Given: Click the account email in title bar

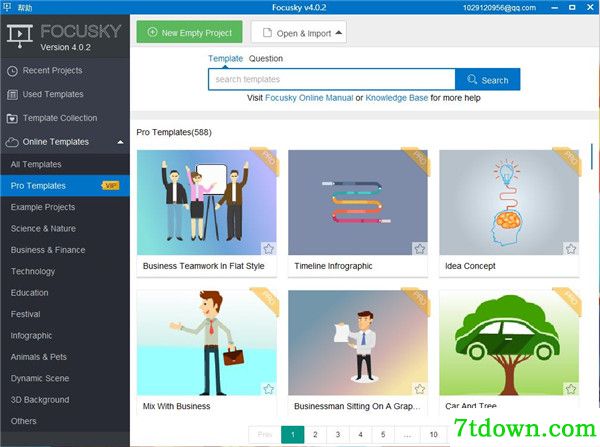Looking at the screenshot, I should [499, 7].
